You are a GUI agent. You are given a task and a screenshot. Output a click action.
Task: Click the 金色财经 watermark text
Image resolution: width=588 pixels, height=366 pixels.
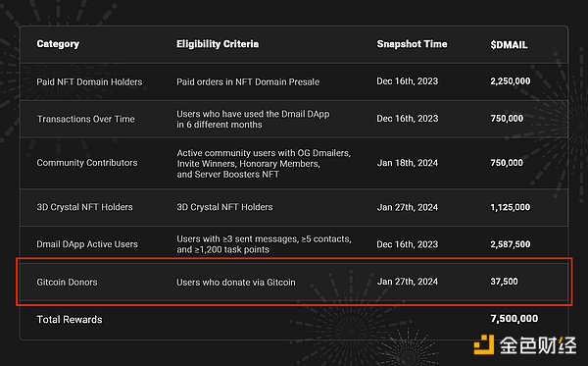[538, 345]
